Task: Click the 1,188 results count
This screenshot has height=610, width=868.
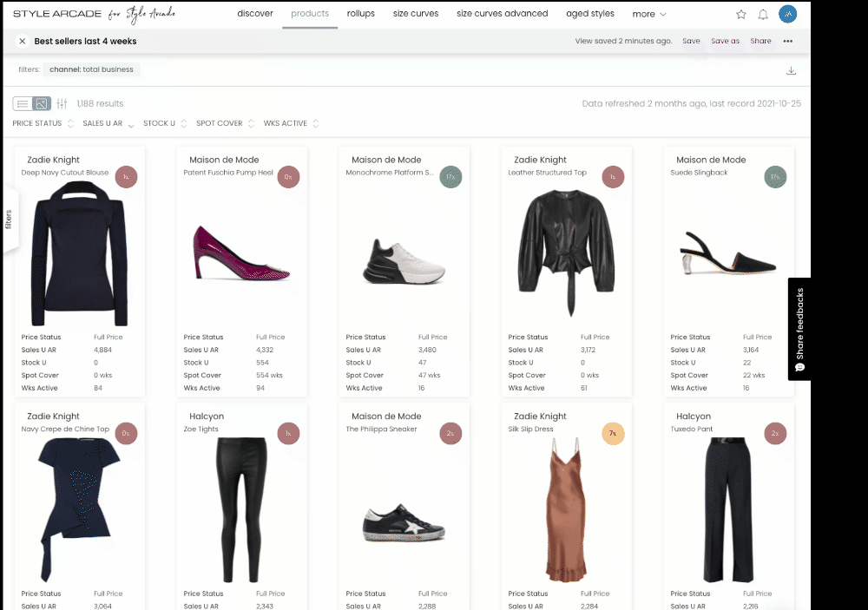Action: [100, 103]
